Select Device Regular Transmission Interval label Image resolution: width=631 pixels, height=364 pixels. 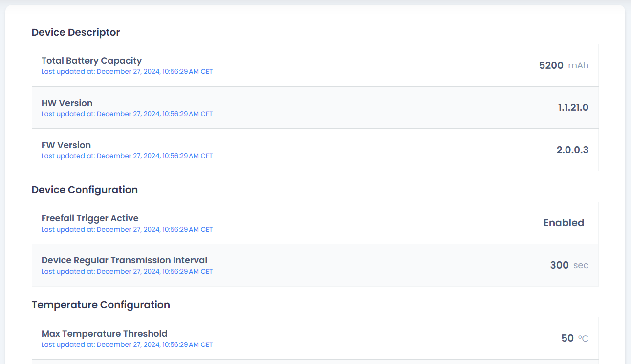pyautogui.click(x=124, y=260)
